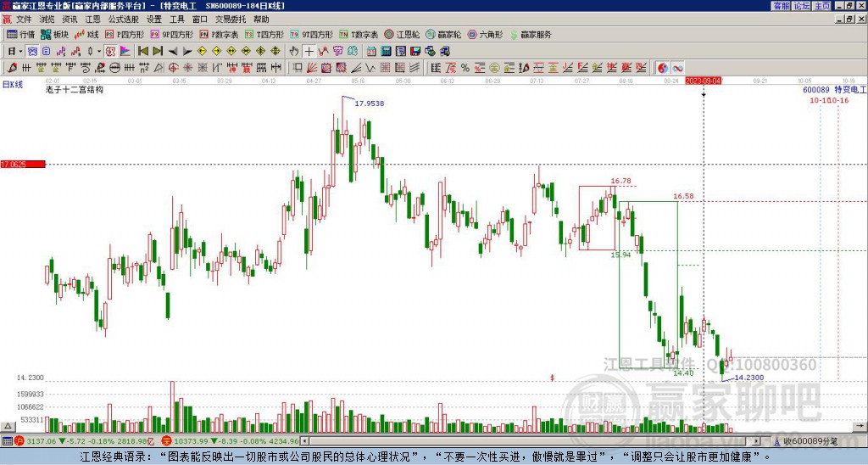Click the 日K线 chart label
This screenshot has width=868, height=465.
[x=13, y=85]
